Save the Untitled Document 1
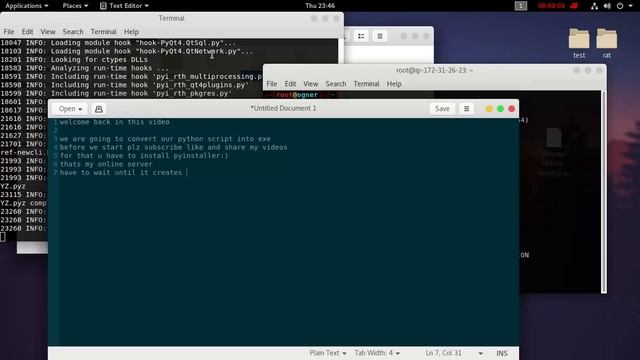This screenshot has width=640, height=360. pyautogui.click(x=442, y=109)
